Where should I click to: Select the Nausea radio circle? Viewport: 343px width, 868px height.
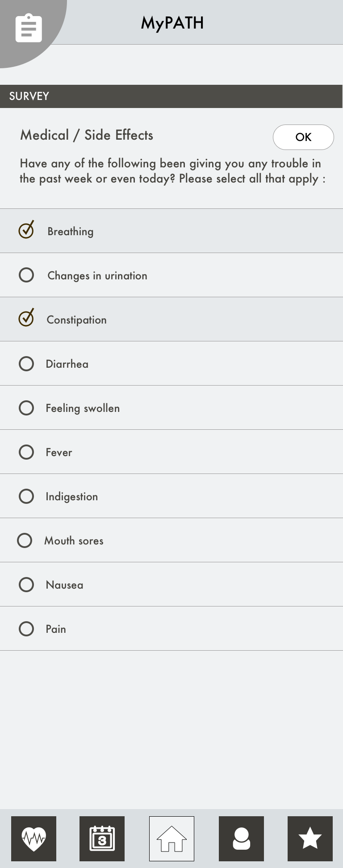coord(26,585)
